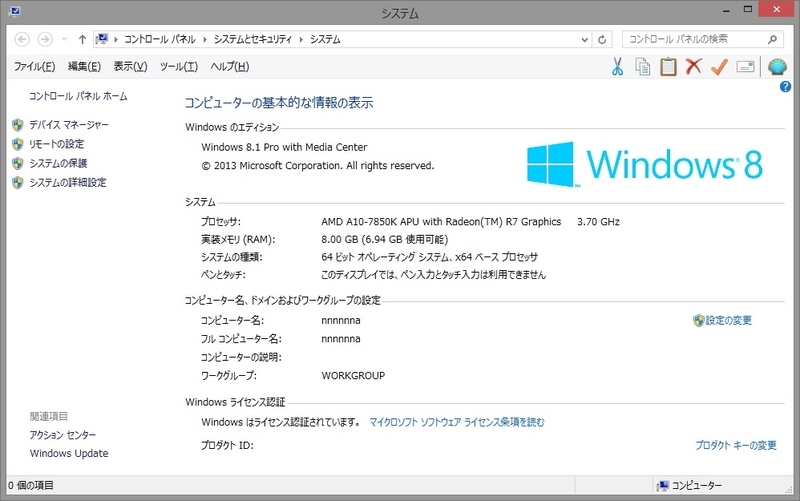
Task: Open the ツール(T) menu
Action: tap(179, 67)
